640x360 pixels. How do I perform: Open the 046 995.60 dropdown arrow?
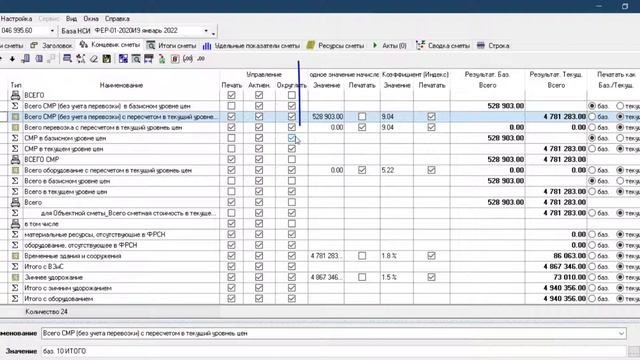[x=52, y=31]
